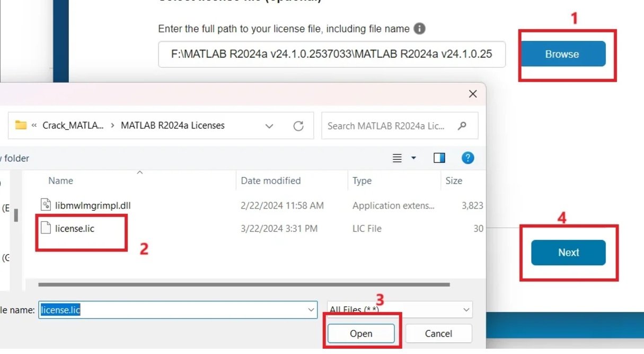Viewport: 644px width, 354px height.
Task: Click the Application extens... type cell
Action: click(x=393, y=205)
